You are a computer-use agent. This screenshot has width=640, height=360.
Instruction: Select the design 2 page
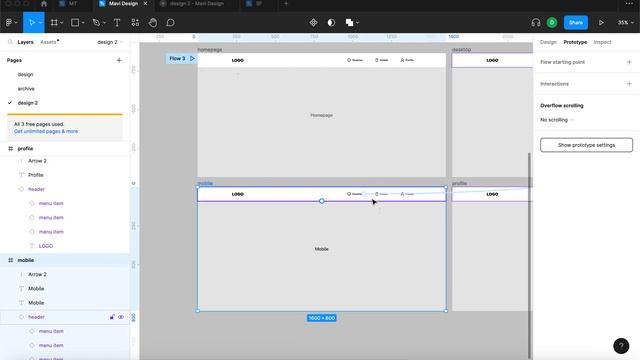28,103
